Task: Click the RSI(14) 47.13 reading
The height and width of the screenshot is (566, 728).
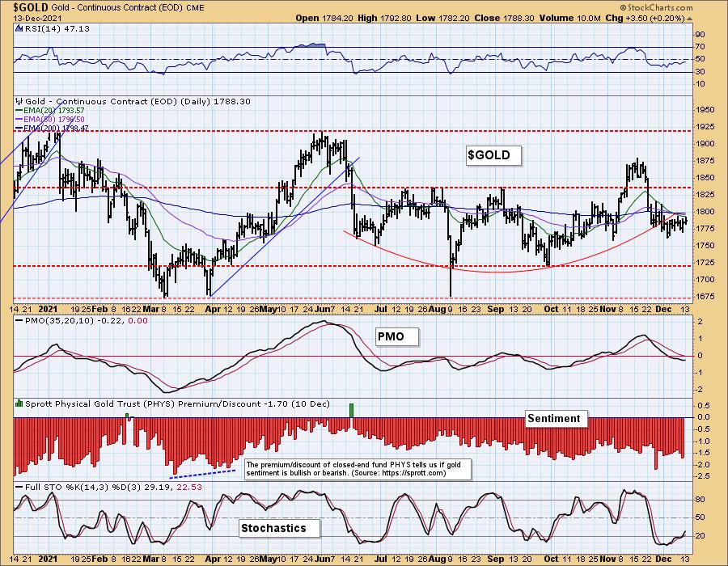Action: pyautogui.click(x=57, y=29)
